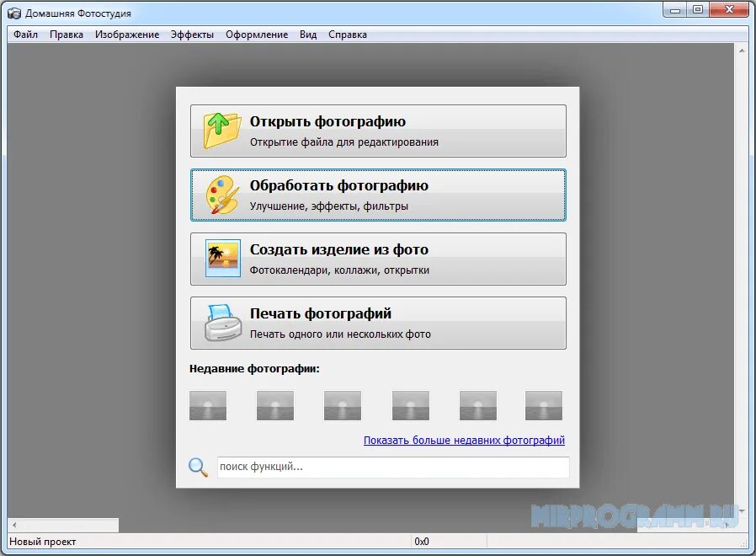The width and height of the screenshot is (756, 556).
Task: Maximize the Домашняя Фотостудия window
Action: click(698, 11)
